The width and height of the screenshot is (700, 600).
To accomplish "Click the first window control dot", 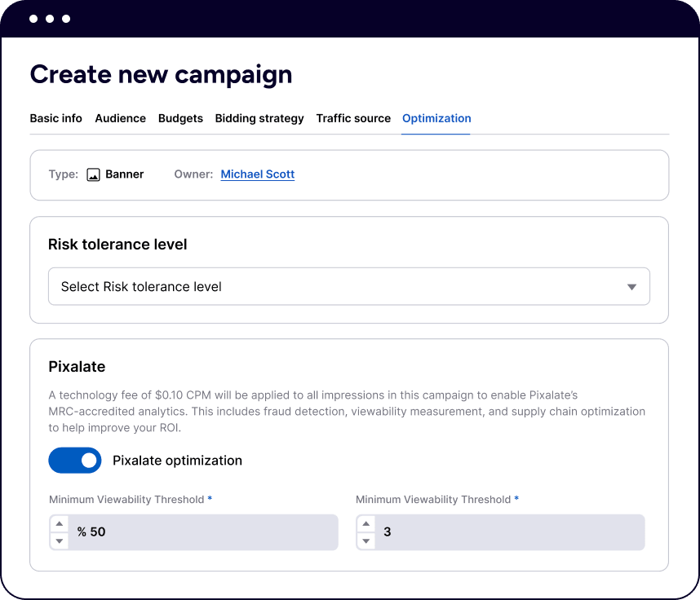I will click(33, 19).
